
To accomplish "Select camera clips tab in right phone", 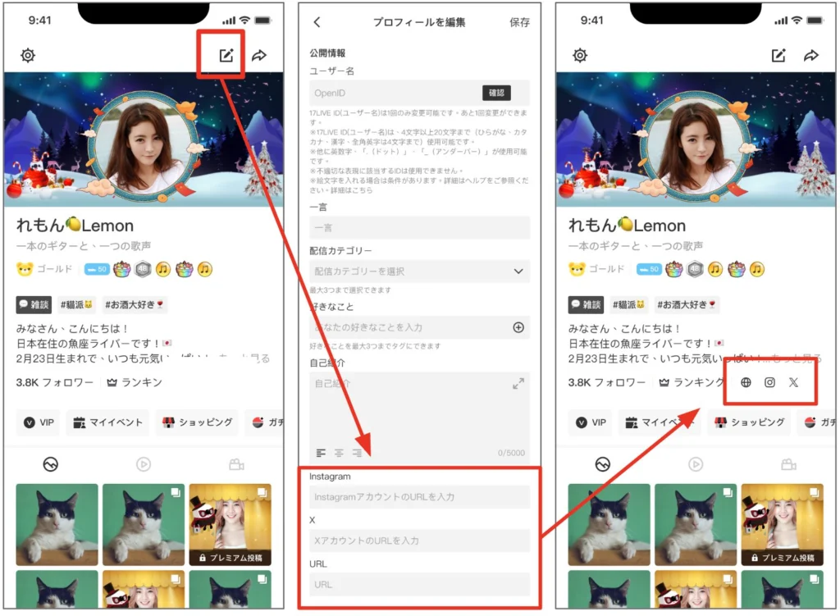I will (788, 464).
